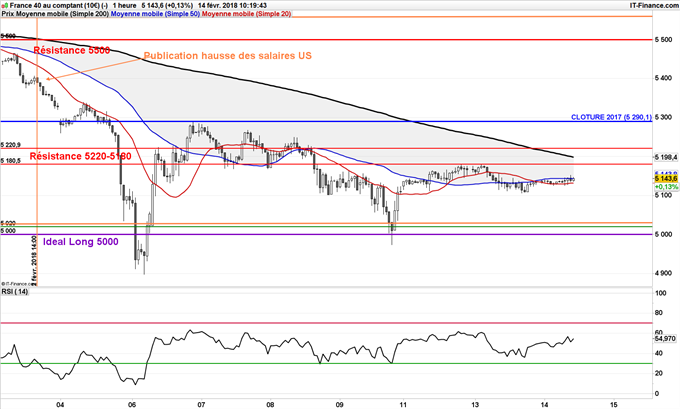
Task: Click the 5 220,9 level label
Action: tap(11, 145)
